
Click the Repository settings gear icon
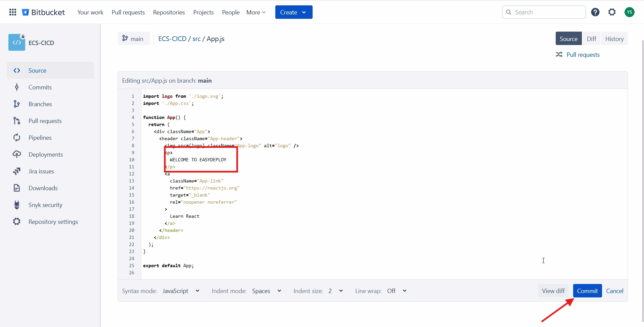pyautogui.click(x=17, y=221)
